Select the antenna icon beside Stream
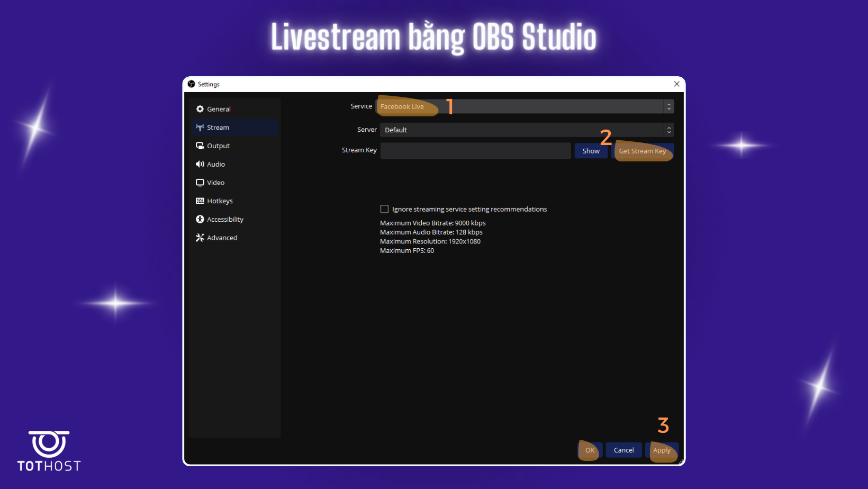The image size is (868, 489). pos(200,127)
